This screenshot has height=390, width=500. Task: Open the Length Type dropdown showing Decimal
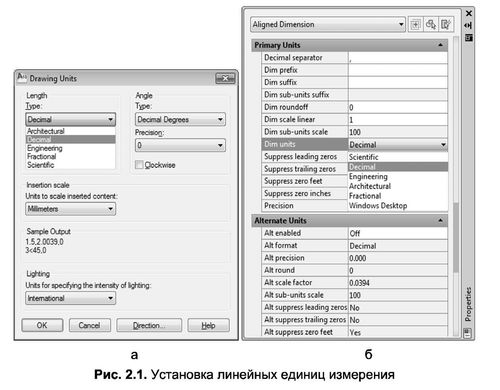71,119
